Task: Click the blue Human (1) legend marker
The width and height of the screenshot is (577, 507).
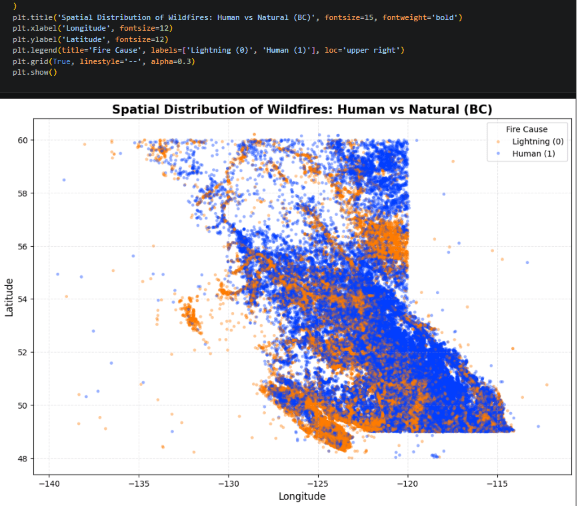Action: coord(498,154)
